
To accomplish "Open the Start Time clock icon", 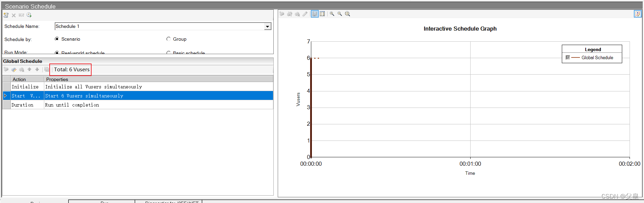I will [29, 15].
